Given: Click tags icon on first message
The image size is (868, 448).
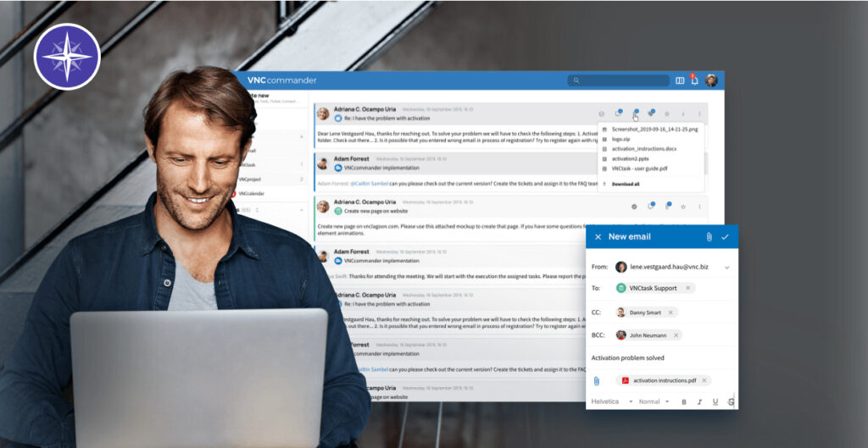Looking at the screenshot, I should coord(650,113).
